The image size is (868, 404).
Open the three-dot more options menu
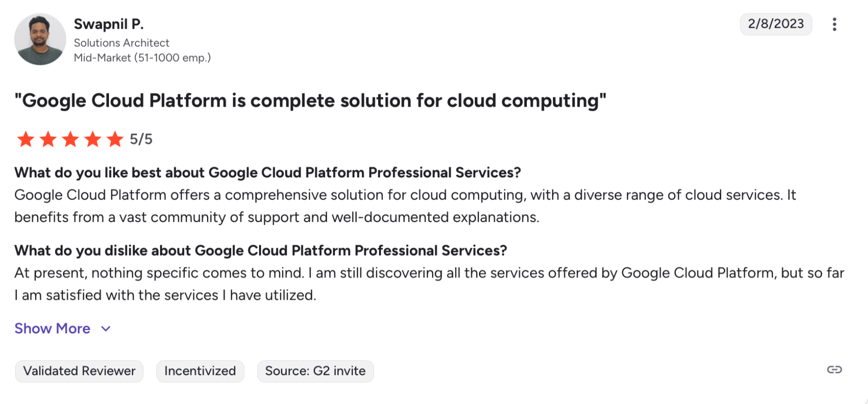pos(834,24)
